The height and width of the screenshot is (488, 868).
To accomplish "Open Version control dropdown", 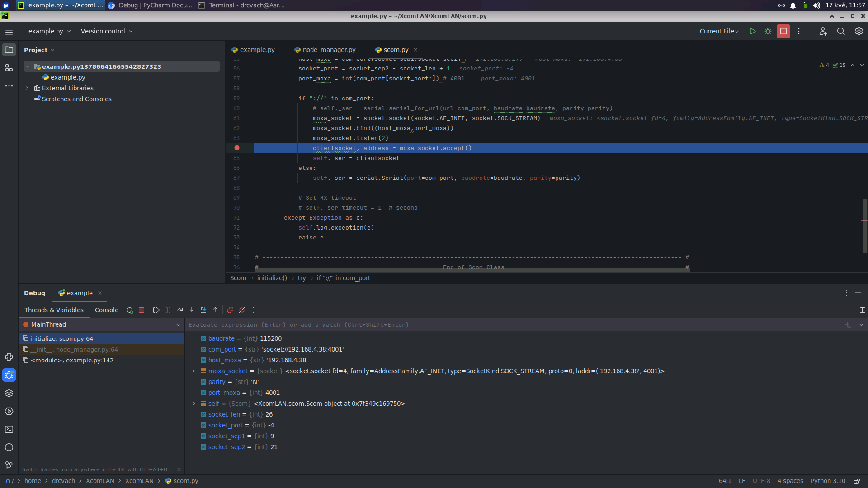I will point(107,31).
